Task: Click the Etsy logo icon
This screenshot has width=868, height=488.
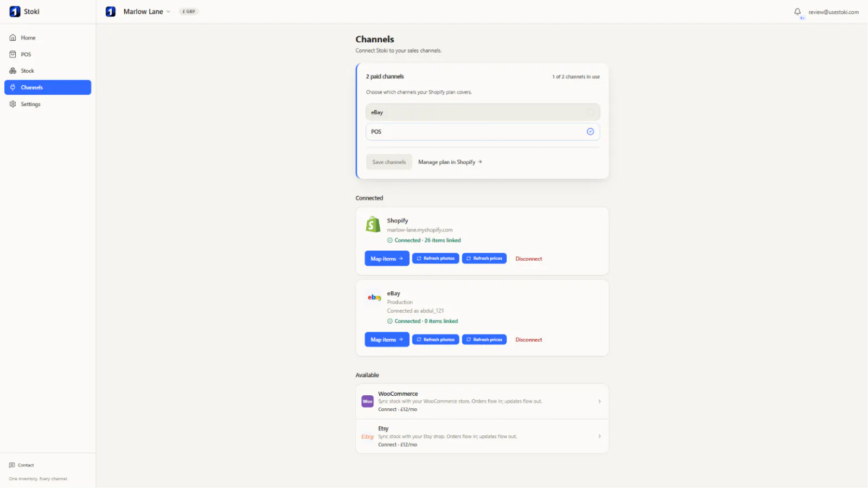Action: click(367, 436)
